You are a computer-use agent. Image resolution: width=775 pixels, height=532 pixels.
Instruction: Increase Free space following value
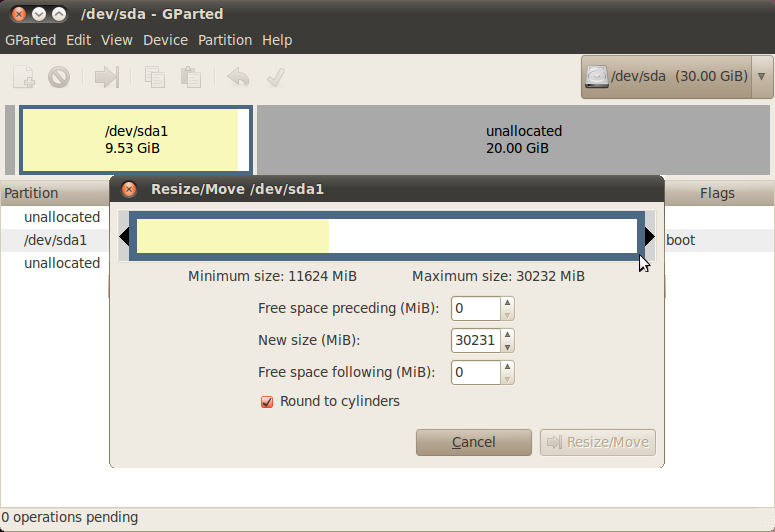[x=507, y=366]
